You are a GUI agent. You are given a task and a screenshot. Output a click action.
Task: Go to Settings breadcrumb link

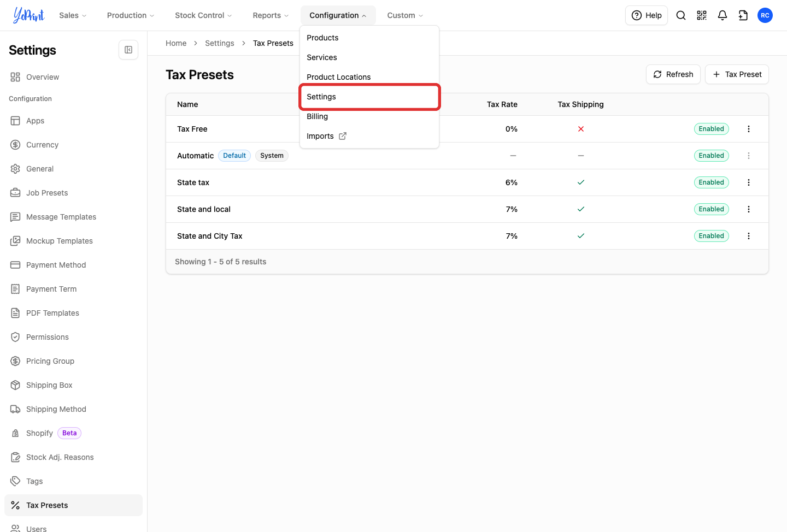(220, 43)
